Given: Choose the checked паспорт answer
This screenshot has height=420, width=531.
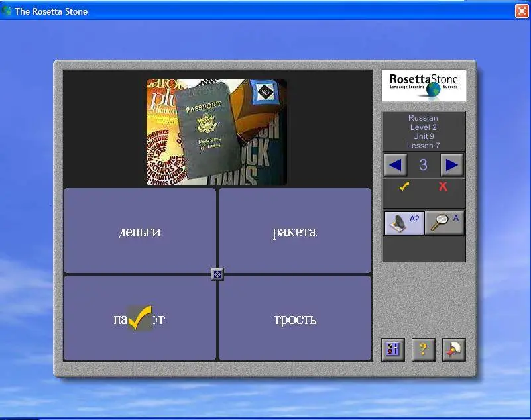Looking at the screenshot, I should (x=139, y=318).
